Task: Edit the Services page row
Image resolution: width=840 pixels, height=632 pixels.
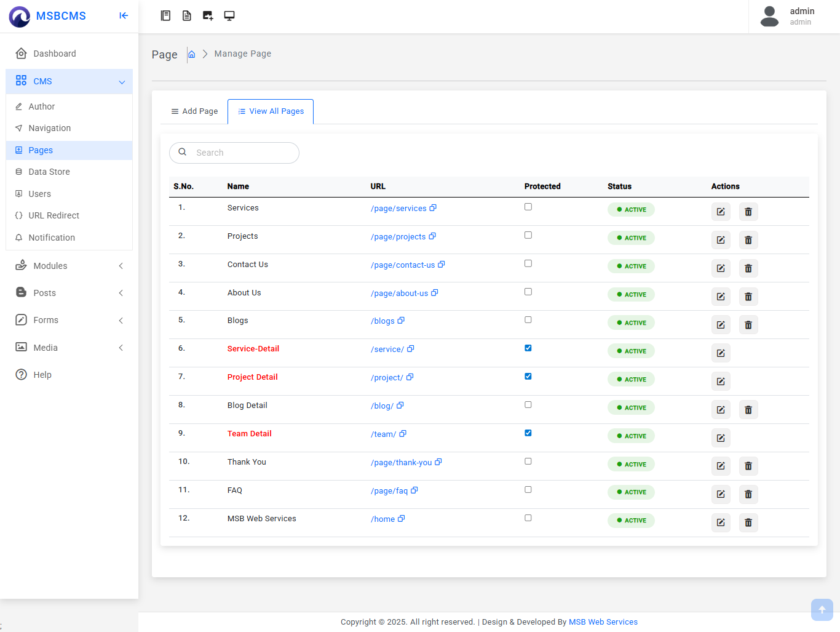Action: (721, 212)
